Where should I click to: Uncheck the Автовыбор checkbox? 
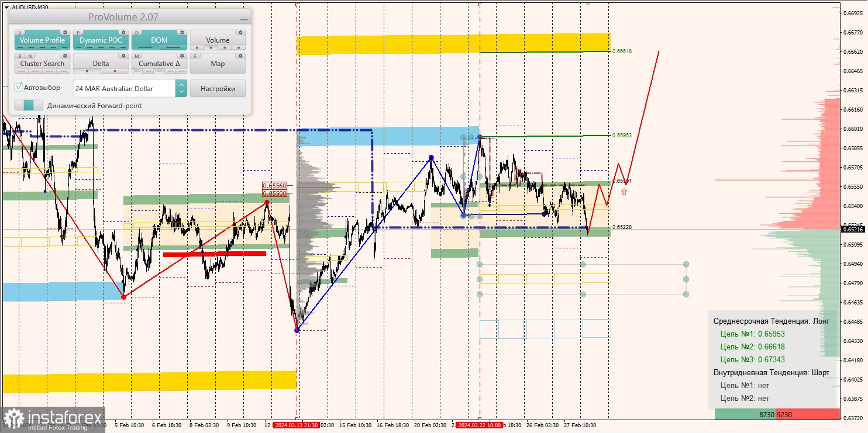(x=19, y=87)
